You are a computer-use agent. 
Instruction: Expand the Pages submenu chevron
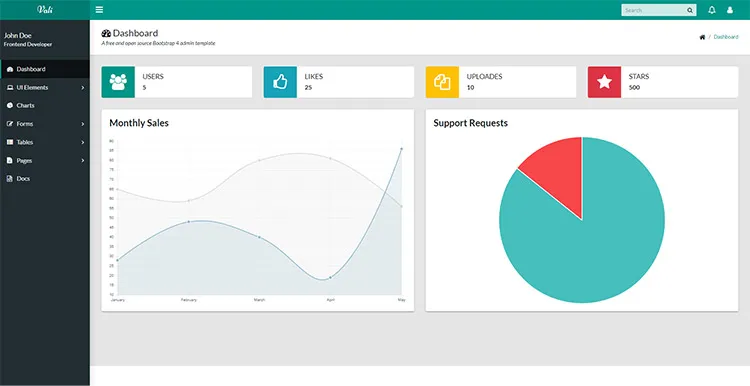[x=83, y=161]
